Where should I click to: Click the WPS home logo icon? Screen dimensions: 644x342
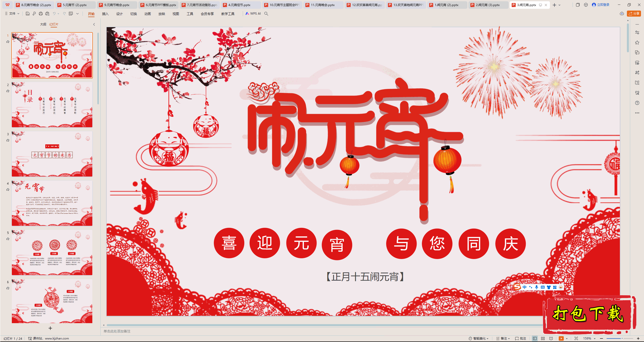click(8, 5)
